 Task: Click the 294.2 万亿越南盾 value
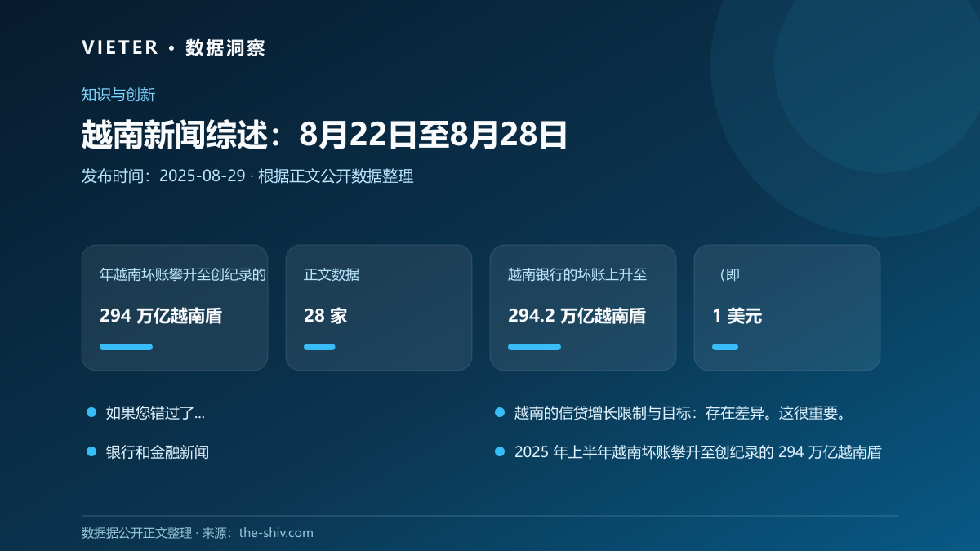[x=577, y=316]
